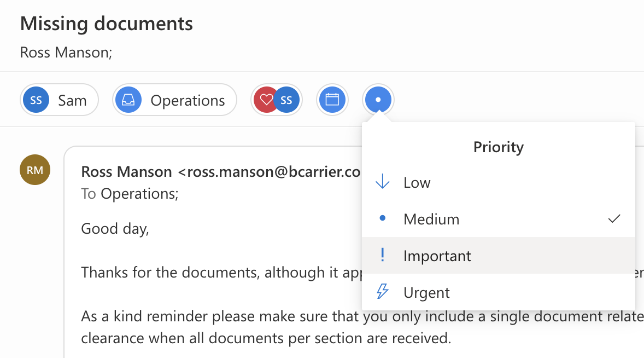Image resolution: width=644 pixels, height=358 pixels.
Task: Select Medium priority option
Action: tap(498, 218)
